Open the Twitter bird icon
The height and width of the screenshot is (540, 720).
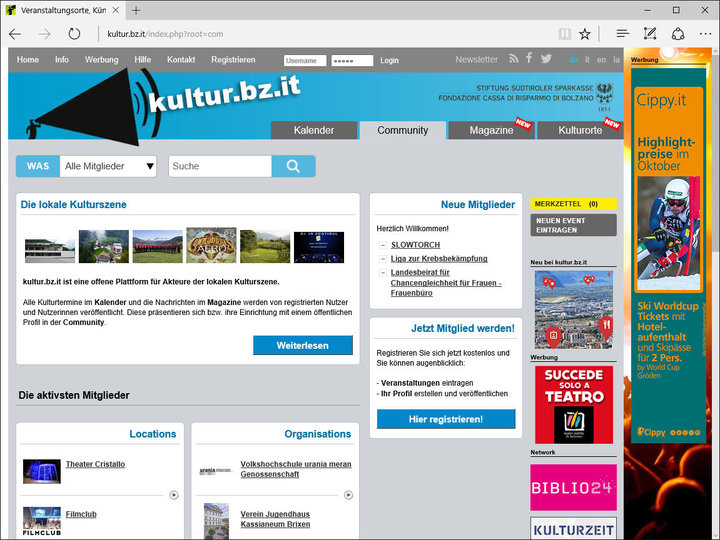pyautogui.click(x=546, y=59)
